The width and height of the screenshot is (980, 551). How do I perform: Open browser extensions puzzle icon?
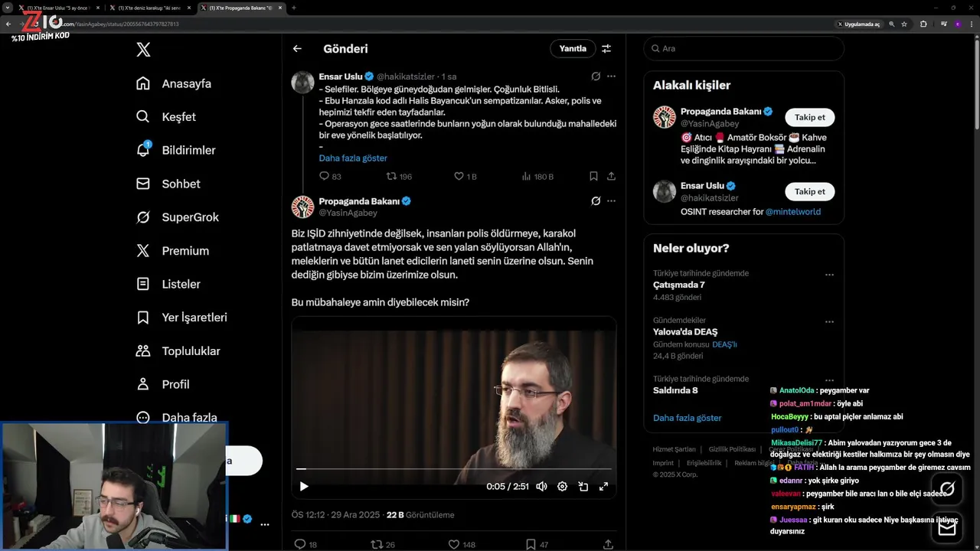pyautogui.click(x=923, y=24)
